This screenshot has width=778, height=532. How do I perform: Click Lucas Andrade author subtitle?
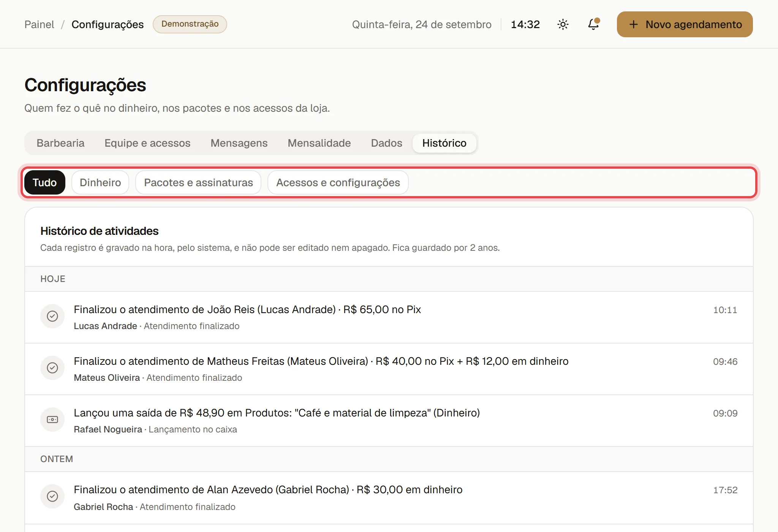(105, 326)
